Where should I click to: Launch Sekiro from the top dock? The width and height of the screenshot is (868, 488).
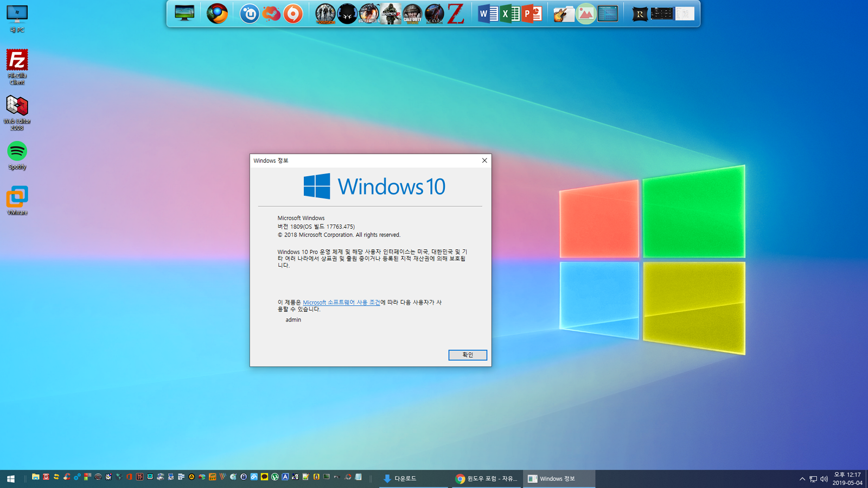pyautogui.click(x=434, y=14)
